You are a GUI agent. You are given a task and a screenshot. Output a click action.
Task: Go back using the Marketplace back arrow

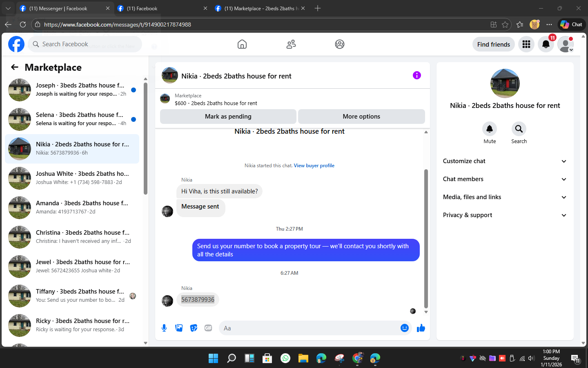pos(15,67)
